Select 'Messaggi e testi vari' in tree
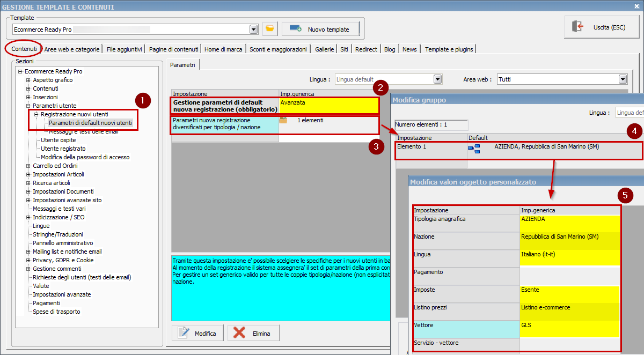 click(x=59, y=209)
